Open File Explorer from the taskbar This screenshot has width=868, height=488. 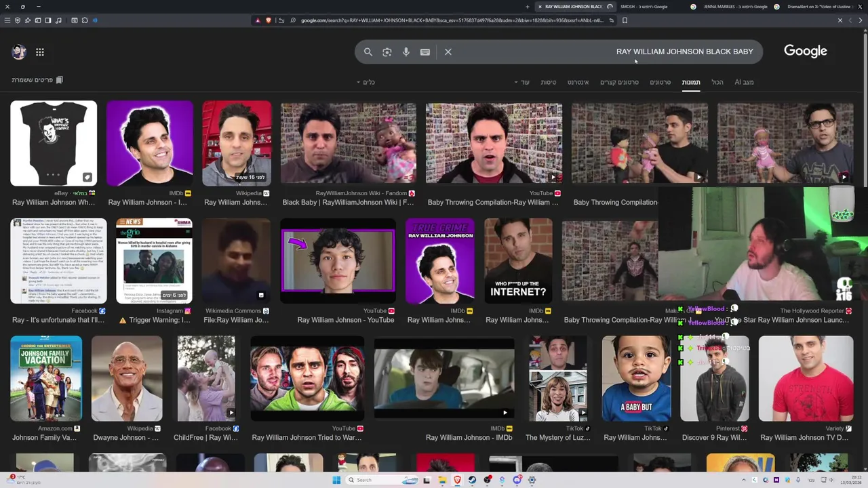point(442,480)
